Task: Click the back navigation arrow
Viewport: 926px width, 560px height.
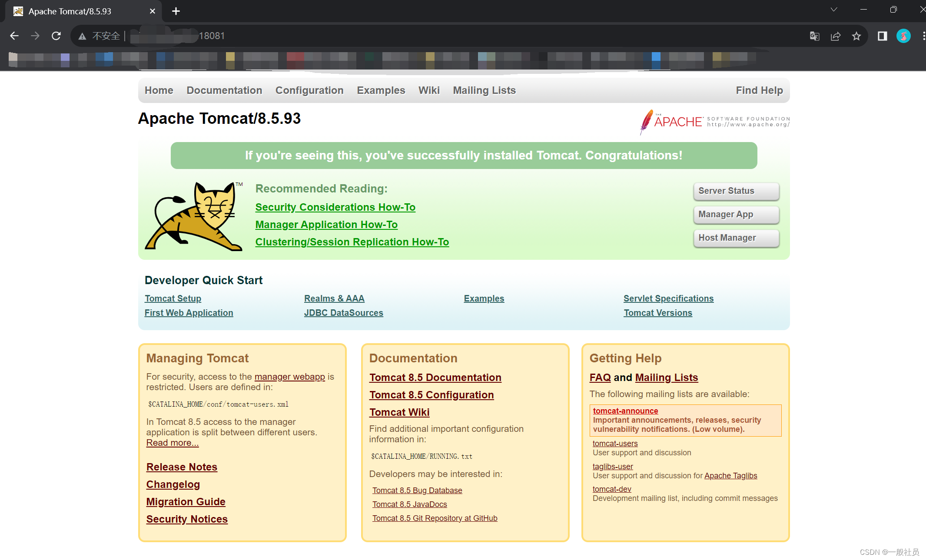Action: pos(14,36)
